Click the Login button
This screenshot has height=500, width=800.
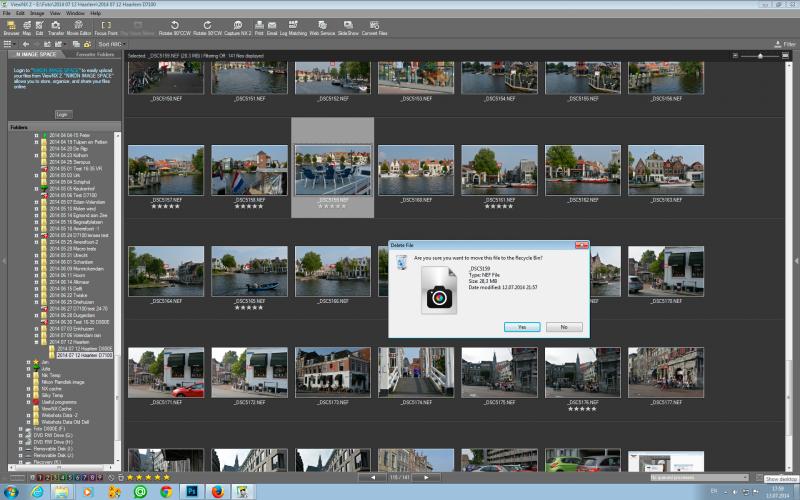63,114
